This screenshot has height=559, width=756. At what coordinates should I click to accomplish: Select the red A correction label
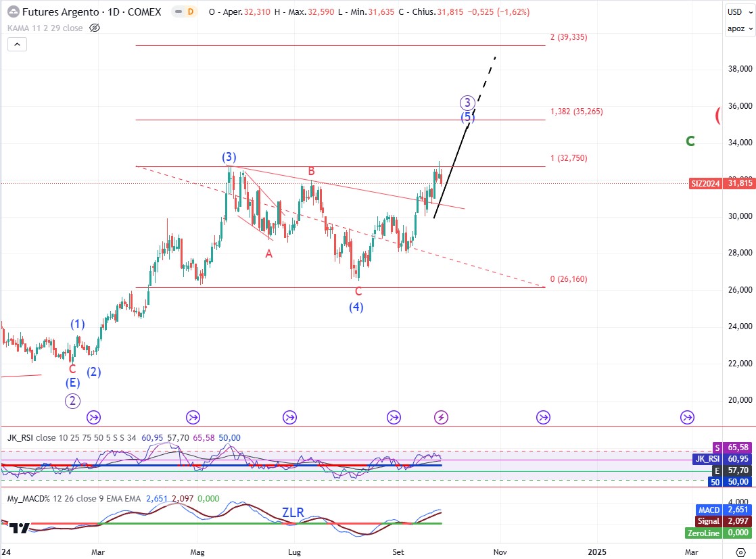coord(269,253)
